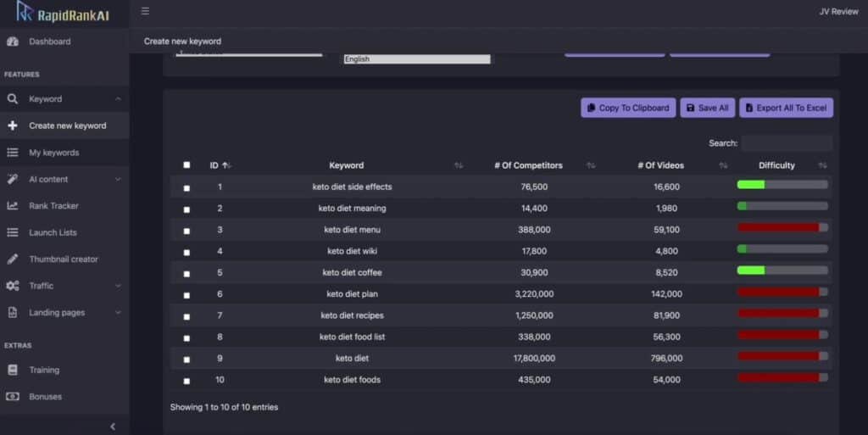Click the difficulty bar for keto diet menu
The height and width of the screenshot is (435, 868).
(782, 227)
